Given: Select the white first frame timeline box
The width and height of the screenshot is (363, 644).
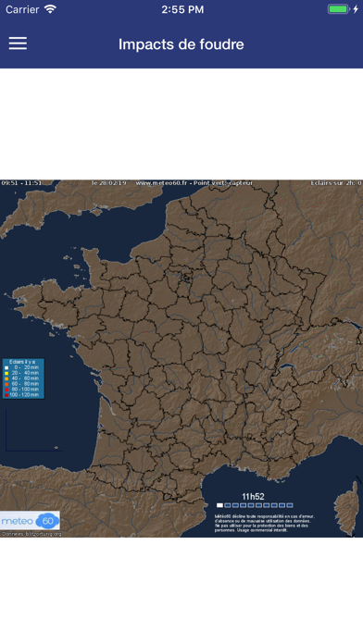Looking at the screenshot, I should click(x=220, y=505).
